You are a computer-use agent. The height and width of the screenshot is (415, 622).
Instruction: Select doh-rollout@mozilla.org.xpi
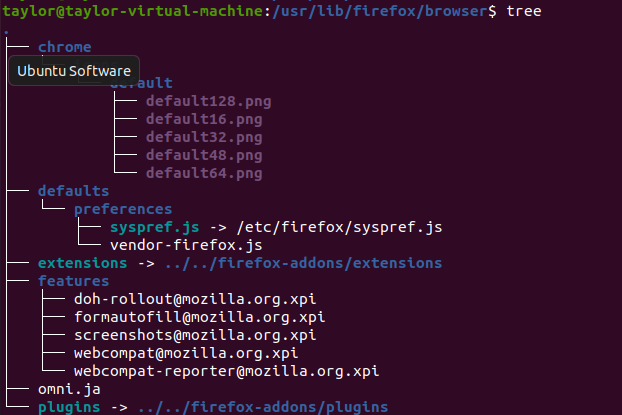click(x=195, y=299)
